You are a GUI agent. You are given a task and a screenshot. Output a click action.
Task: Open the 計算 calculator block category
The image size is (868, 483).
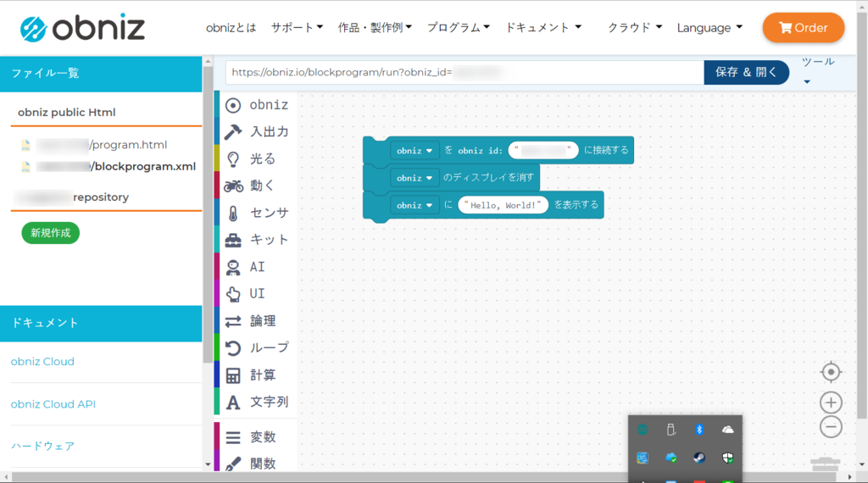pyautogui.click(x=258, y=375)
